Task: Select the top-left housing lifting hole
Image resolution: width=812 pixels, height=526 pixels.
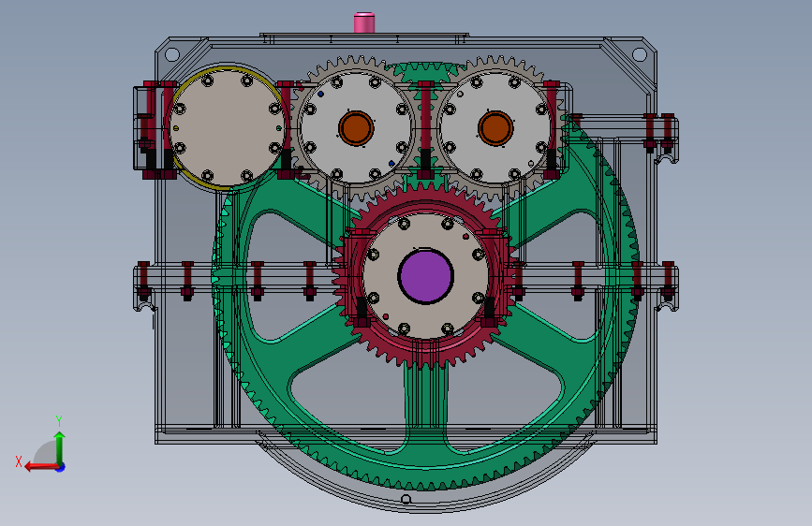Action: click(x=172, y=54)
